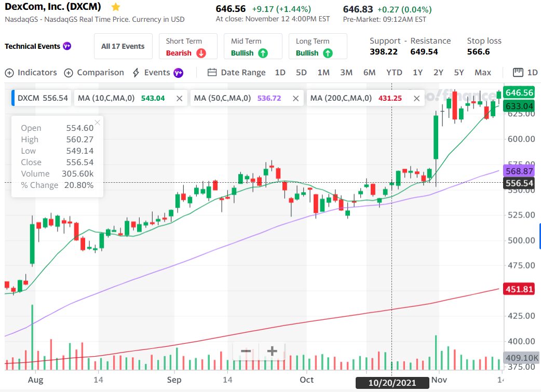The width and height of the screenshot is (541, 392).
Task: Click the yellow star watchlist icon
Action: click(116, 7)
